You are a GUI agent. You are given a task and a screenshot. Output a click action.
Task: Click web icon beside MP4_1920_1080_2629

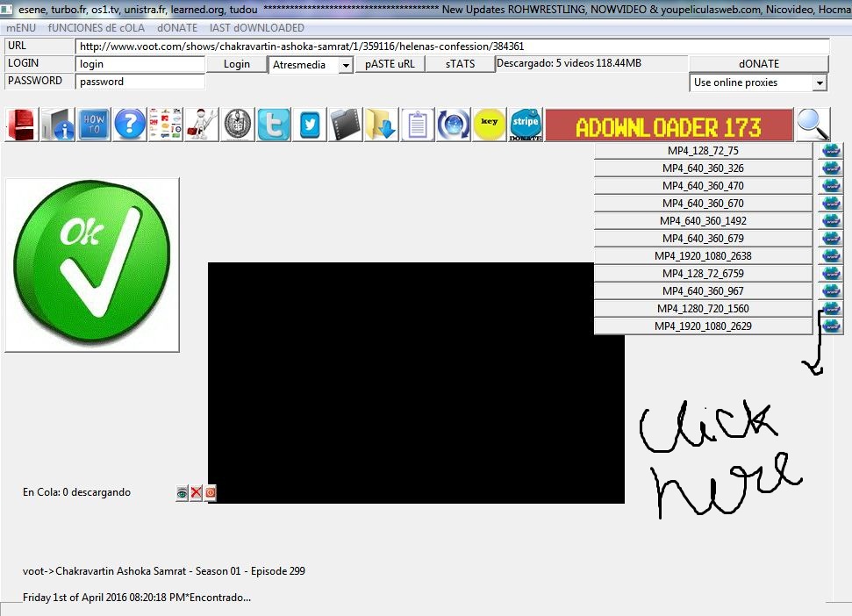(x=831, y=326)
